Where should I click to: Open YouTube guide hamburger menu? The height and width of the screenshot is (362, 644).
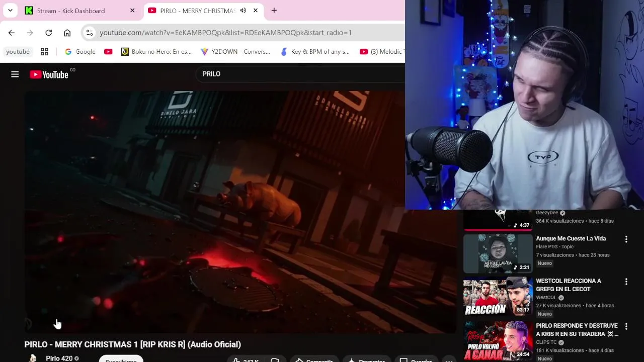tap(15, 74)
